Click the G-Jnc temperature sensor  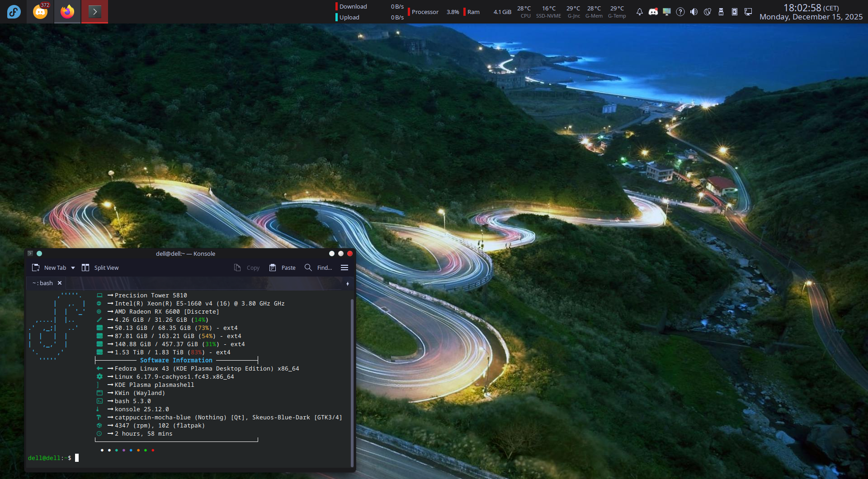point(574,12)
